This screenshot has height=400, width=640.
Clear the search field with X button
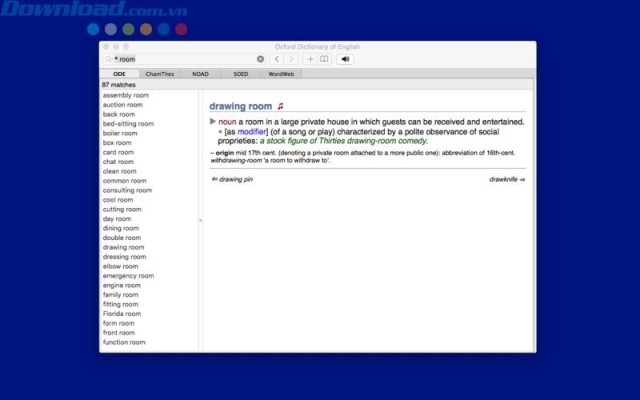coord(261,59)
